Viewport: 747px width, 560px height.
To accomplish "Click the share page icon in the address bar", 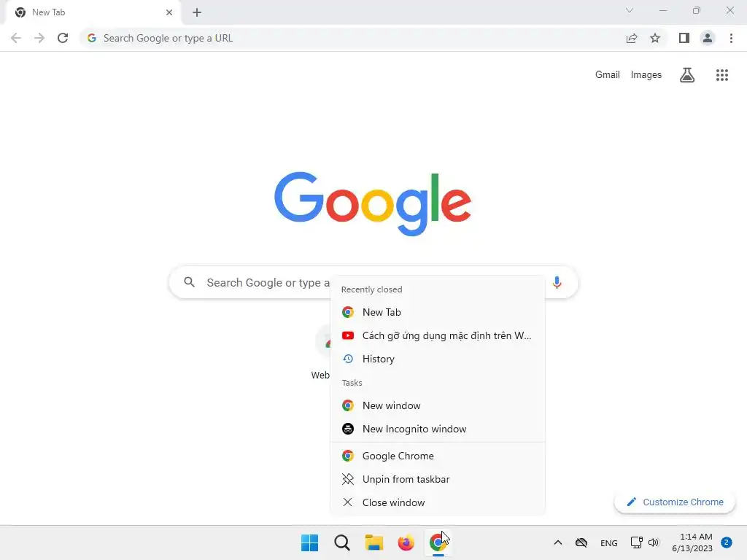I will [x=632, y=38].
